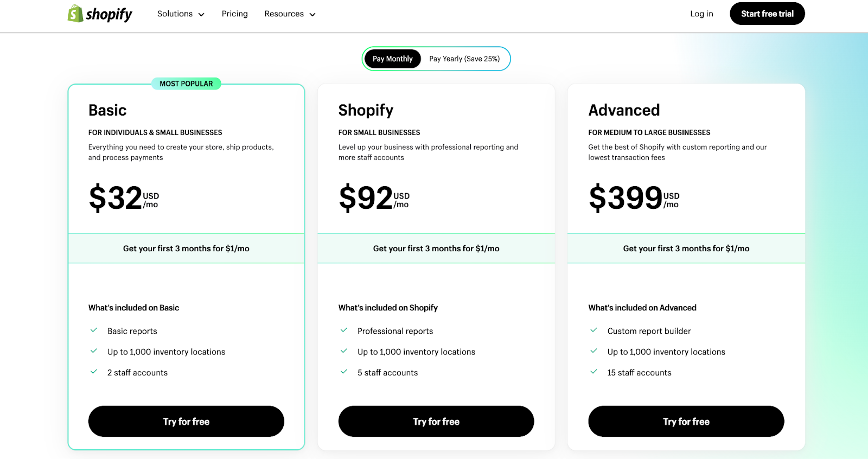The image size is (868, 459).
Task: Click checkmark icon beside 2 staff accounts
Action: click(x=94, y=372)
